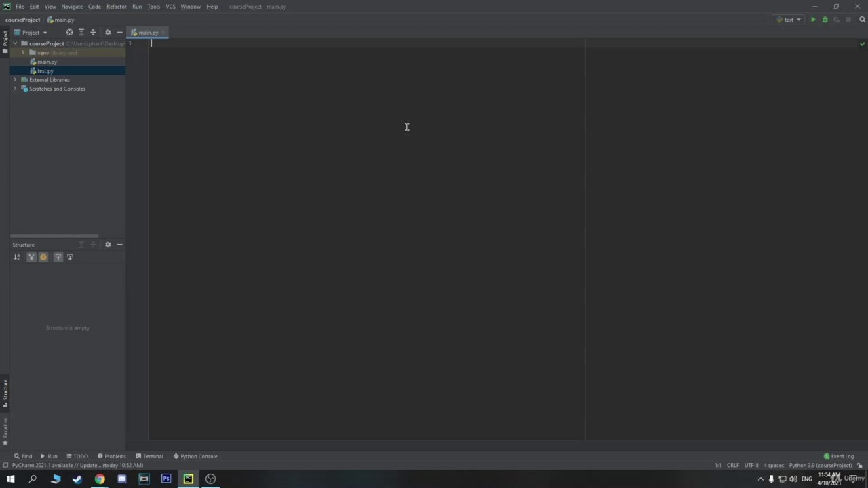868x488 pixels.
Task: Expand the venv folder
Action: (x=23, y=53)
